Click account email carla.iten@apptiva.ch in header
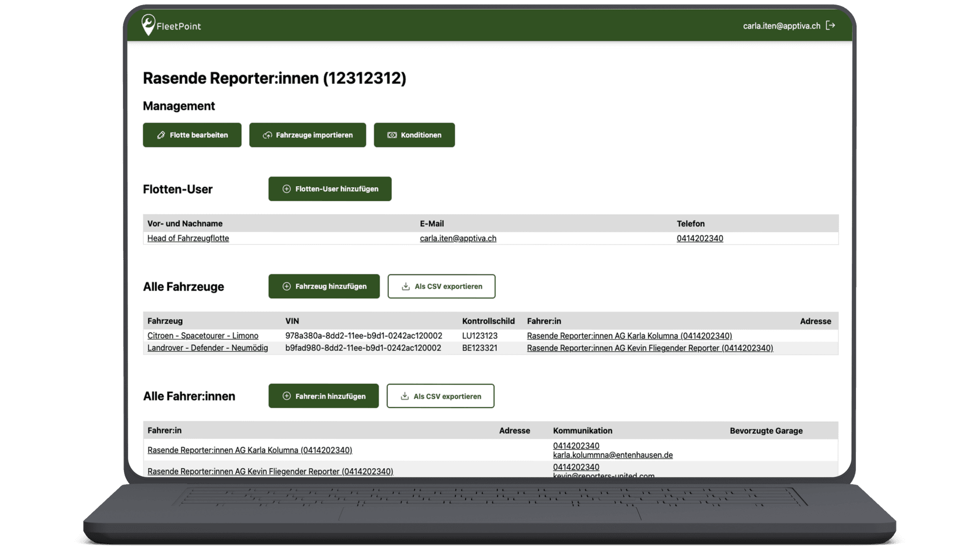The width and height of the screenshot is (980, 551). [x=781, y=26]
